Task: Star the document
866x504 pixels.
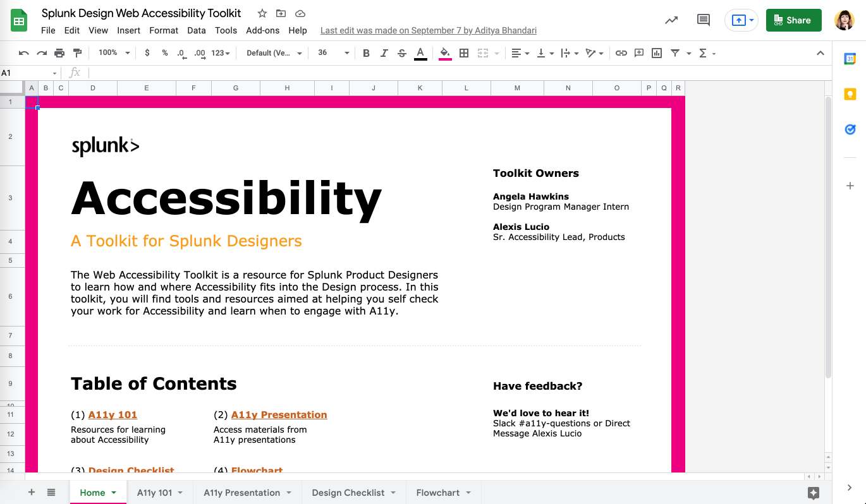Action: [262, 13]
